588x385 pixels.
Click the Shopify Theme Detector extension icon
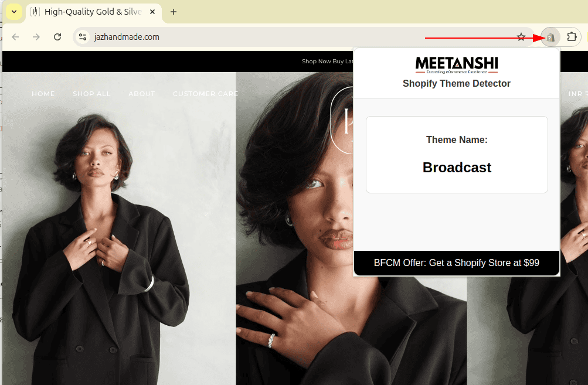550,37
